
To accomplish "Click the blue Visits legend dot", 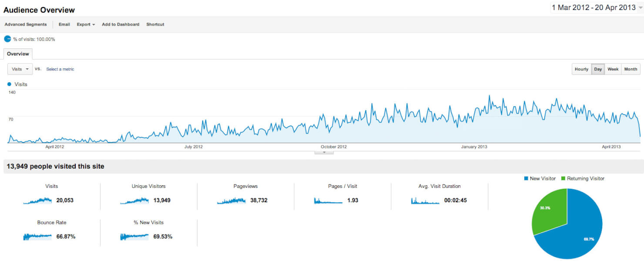I will click(x=10, y=84).
